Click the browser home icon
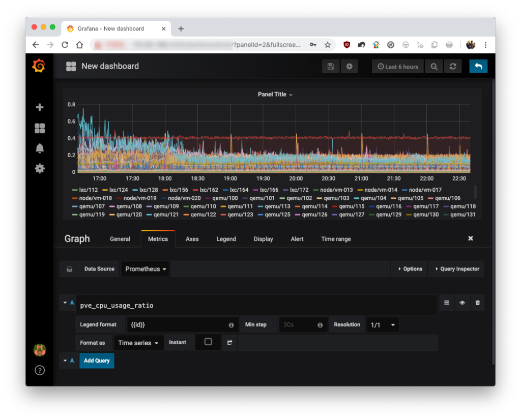The image size is (521, 420). [79, 45]
